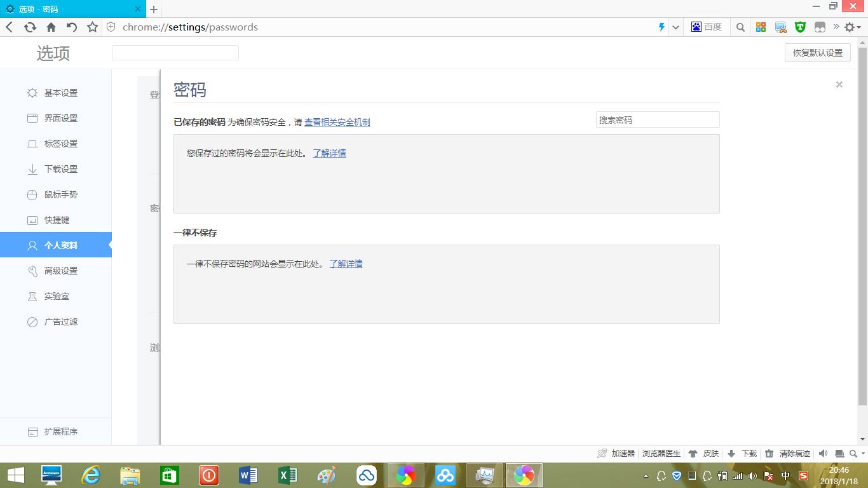Open a new tab with the plus button
Image resolution: width=868 pixels, height=488 pixels.
click(x=154, y=10)
